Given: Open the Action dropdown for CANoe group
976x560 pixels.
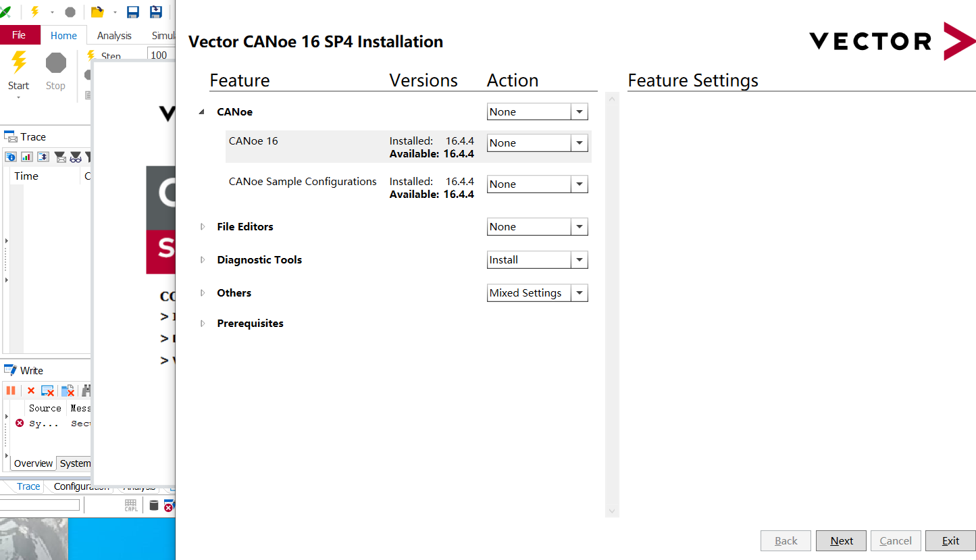Looking at the screenshot, I should 579,112.
